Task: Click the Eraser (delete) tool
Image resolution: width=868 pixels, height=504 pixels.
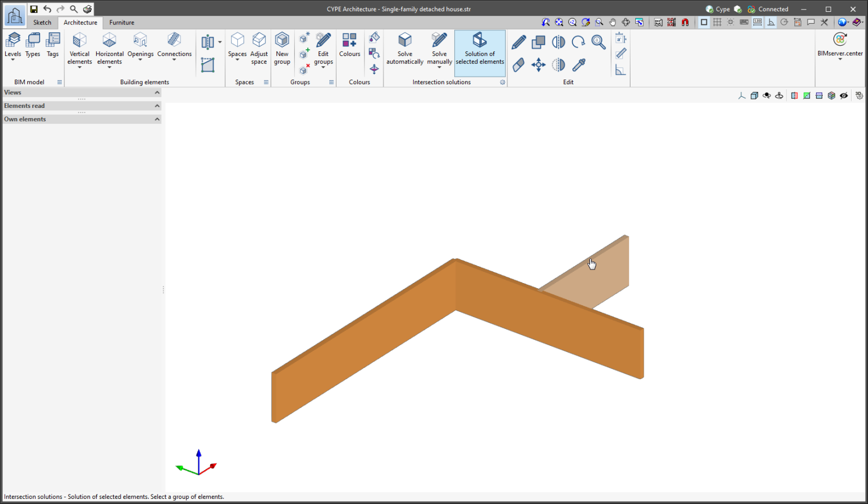Action: [x=518, y=65]
